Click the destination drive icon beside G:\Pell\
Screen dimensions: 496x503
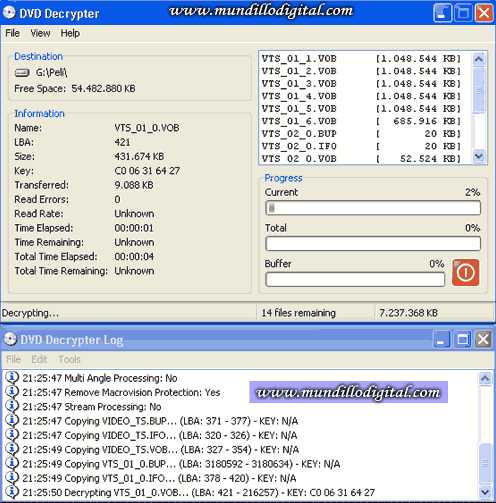pyautogui.click(x=22, y=72)
